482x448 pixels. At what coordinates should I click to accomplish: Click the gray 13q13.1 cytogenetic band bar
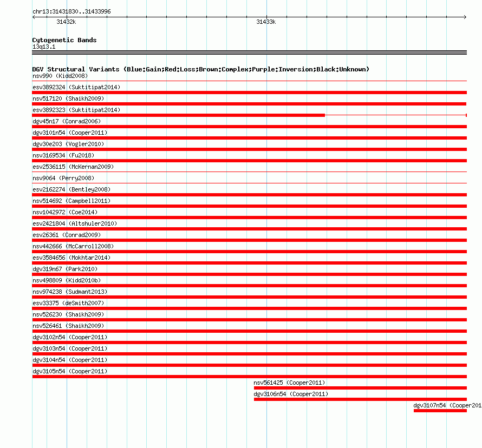250,52
